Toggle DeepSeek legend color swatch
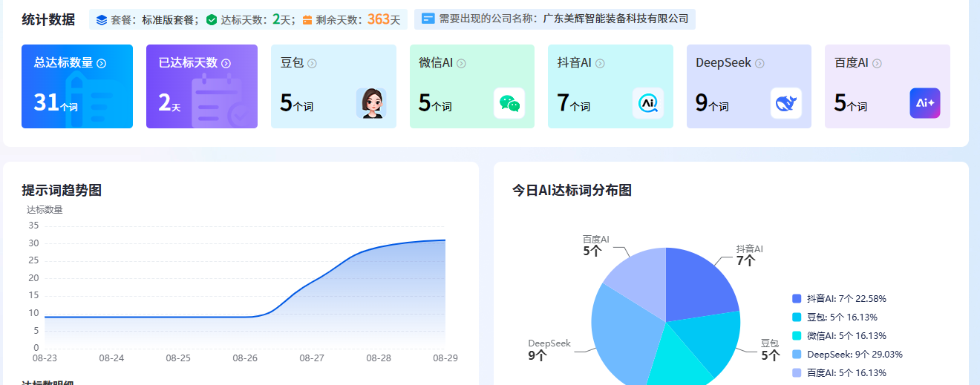This screenshot has width=980, height=385. [797, 355]
